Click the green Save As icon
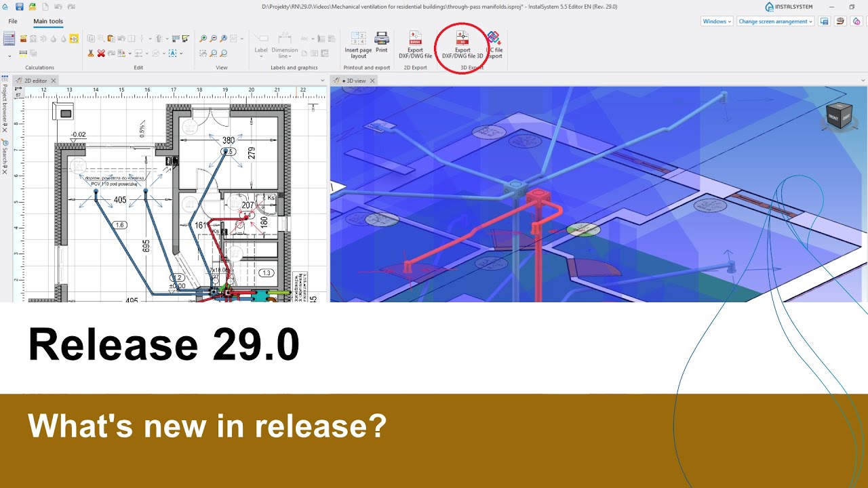Image resolution: width=868 pixels, height=488 pixels. click(x=33, y=7)
